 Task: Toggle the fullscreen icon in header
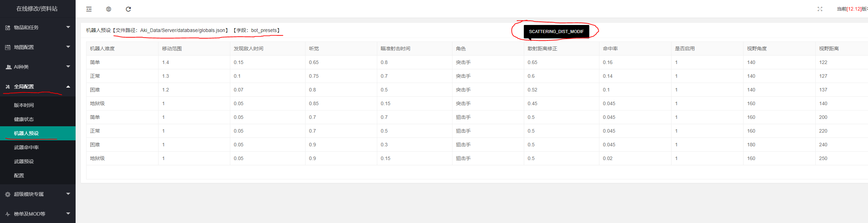coord(820,9)
